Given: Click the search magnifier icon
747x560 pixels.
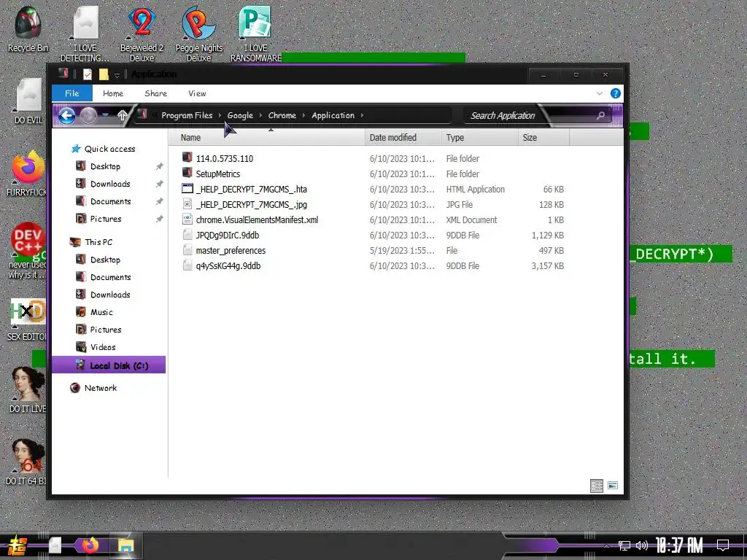Looking at the screenshot, I should [601, 115].
